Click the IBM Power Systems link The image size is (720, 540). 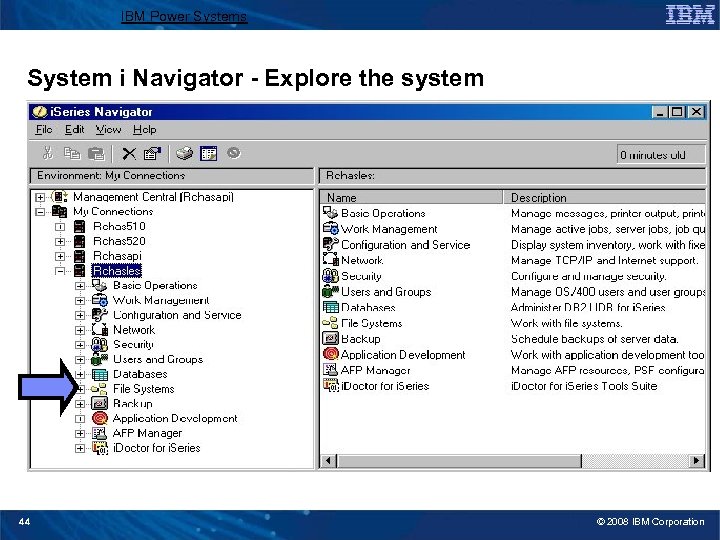click(x=184, y=16)
